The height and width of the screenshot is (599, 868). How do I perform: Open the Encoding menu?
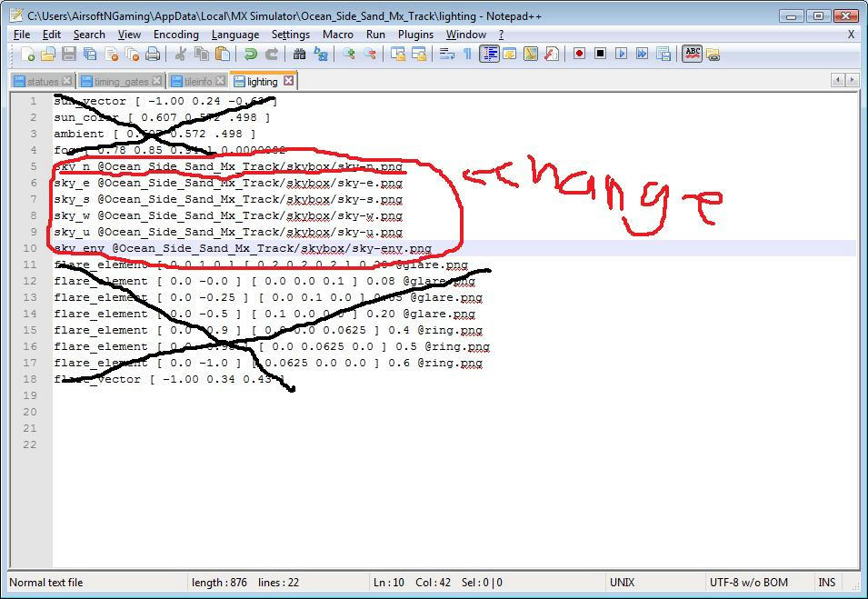pos(176,35)
